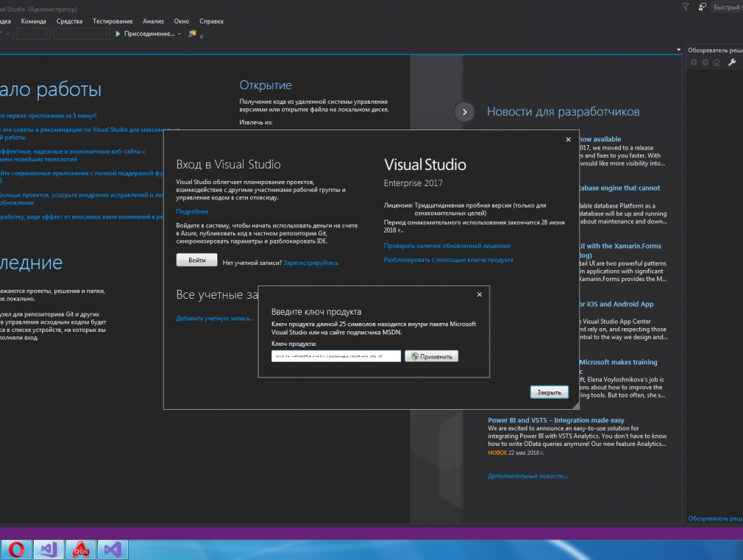Viewport: 743px width, 560px height.
Task: Click the Solution Explorer panel title
Action: [716, 50]
